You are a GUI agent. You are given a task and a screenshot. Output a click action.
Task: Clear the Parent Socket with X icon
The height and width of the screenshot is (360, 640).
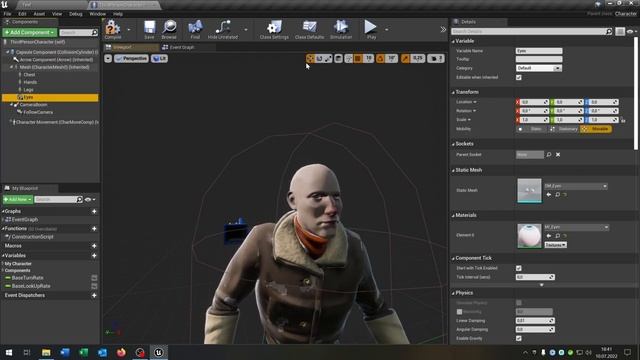558,155
